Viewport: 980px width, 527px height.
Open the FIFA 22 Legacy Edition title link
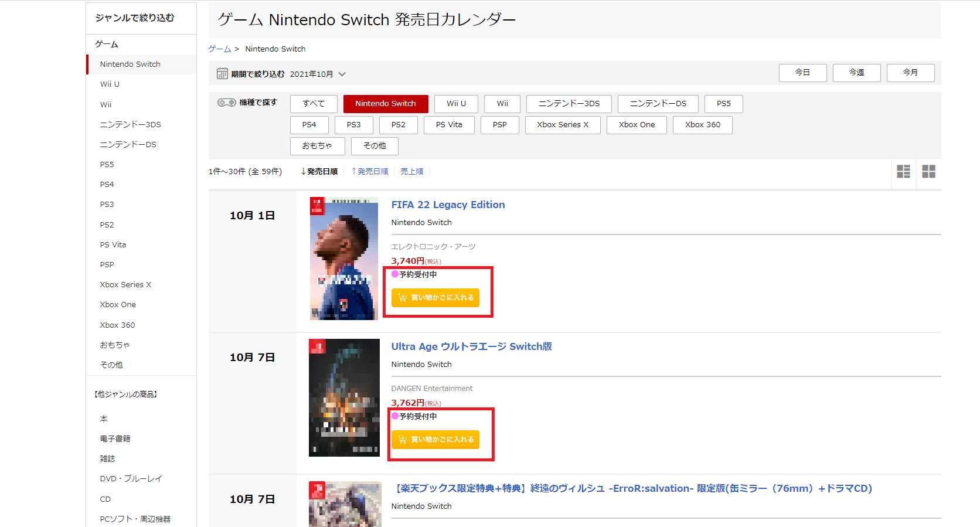(448, 205)
